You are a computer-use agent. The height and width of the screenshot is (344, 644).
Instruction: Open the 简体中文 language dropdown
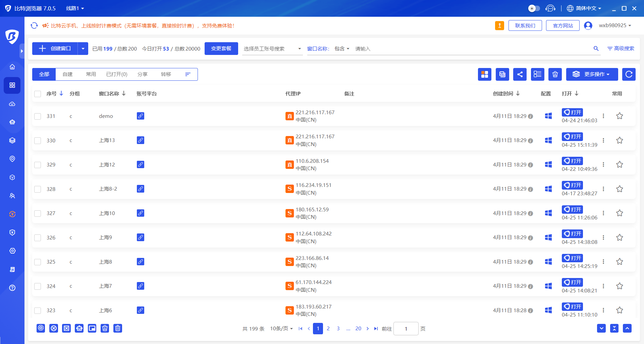tap(584, 8)
